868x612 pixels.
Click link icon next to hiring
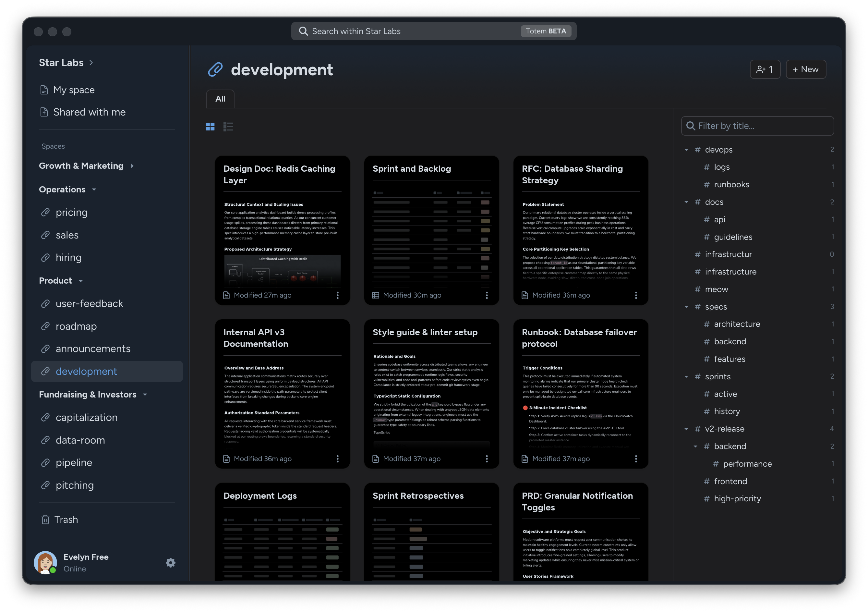pyautogui.click(x=45, y=257)
